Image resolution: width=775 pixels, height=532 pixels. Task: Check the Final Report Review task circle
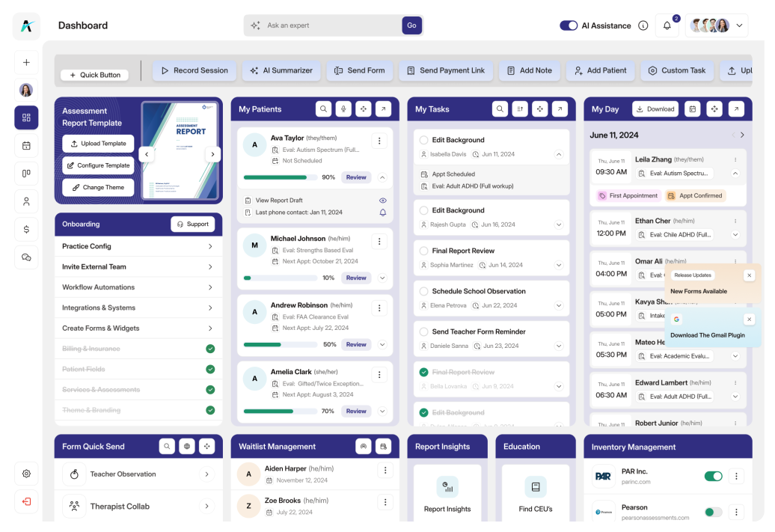(x=424, y=251)
